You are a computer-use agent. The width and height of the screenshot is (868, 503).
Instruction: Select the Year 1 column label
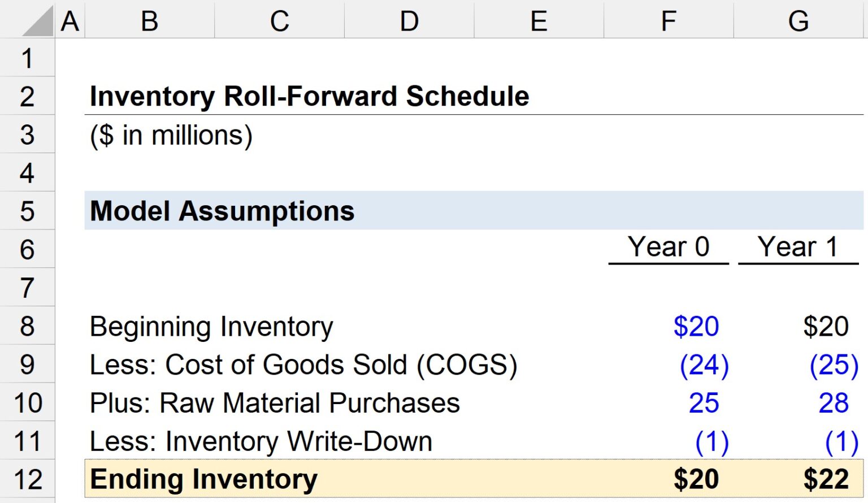798,247
